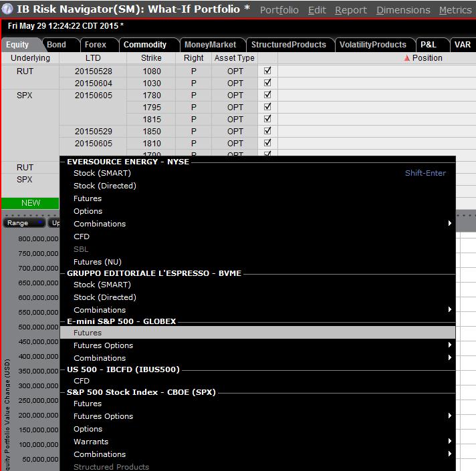Image resolution: width=476 pixels, height=471 pixels.
Task: Expand SPX Warrants submenu
Action: point(449,442)
